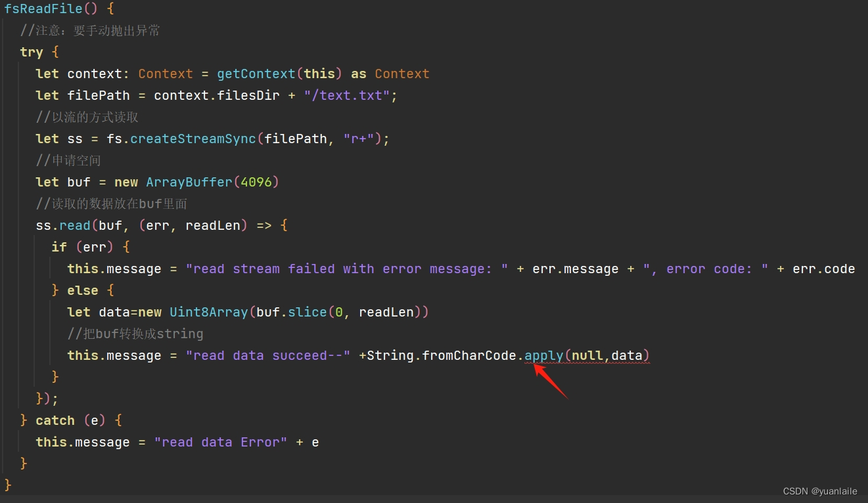Click the err.code property reference

point(823,269)
